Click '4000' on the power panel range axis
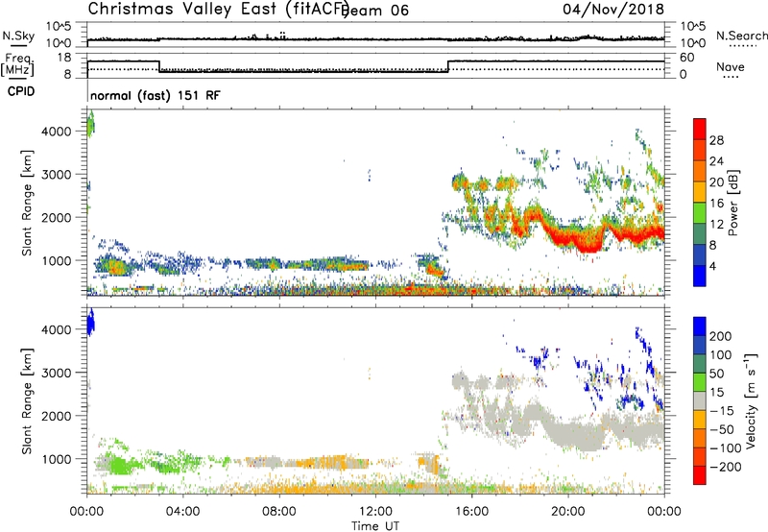The width and height of the screenshot is (768, 532). point(57,132)
